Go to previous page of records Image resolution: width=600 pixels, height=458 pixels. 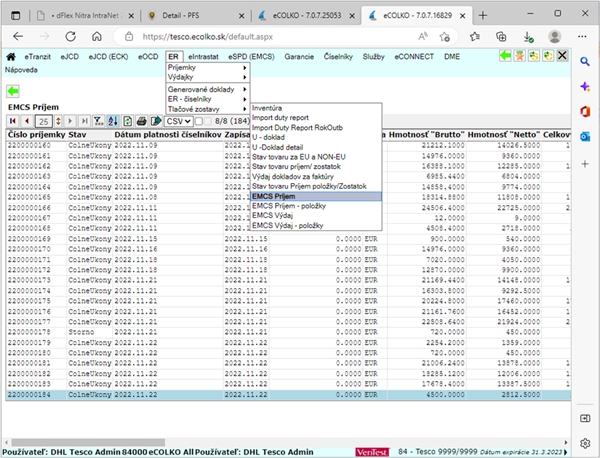pos(27,121)
